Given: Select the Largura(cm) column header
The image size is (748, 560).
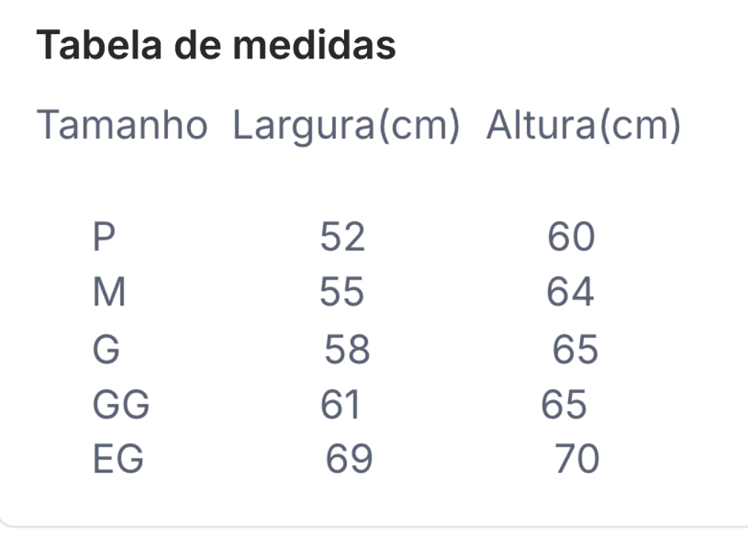Looking at the screenshot, I should [x=346, y=126].
